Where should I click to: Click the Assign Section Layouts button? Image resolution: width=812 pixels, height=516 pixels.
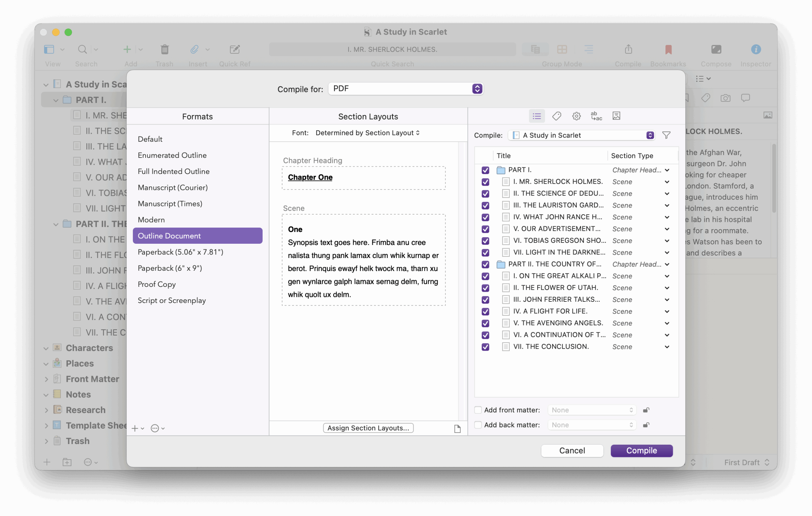coord(368,428)
